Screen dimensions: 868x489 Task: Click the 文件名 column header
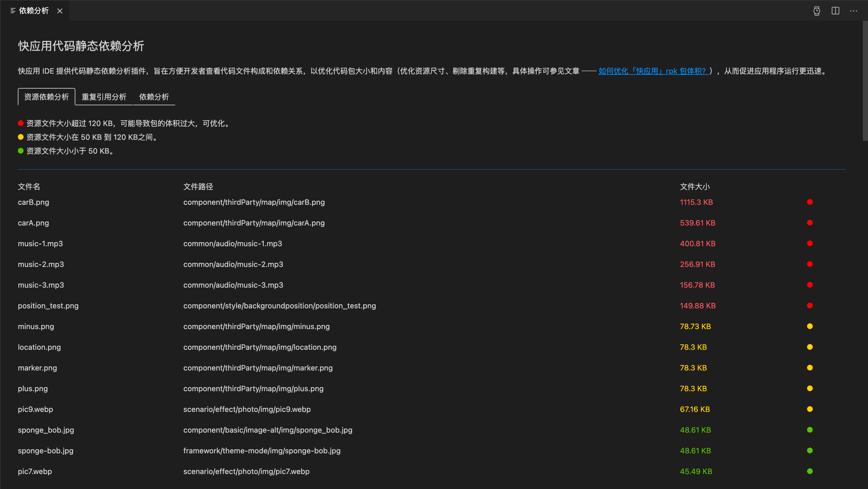point(29,187)
